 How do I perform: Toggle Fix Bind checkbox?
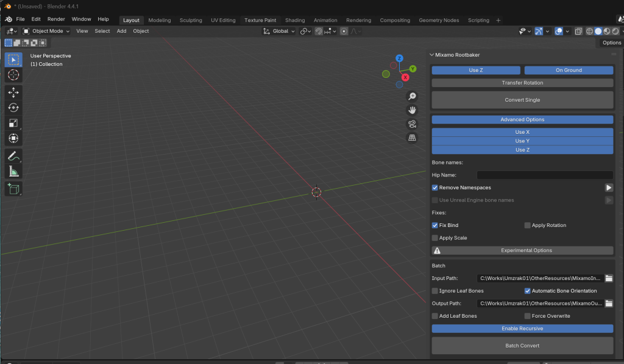pos(434,225)
